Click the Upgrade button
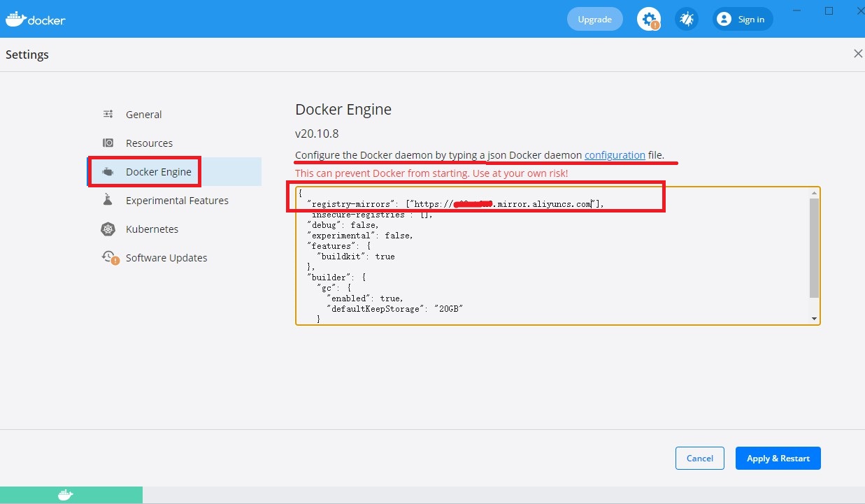Screen dimensions: 865x504 point(595,19)
